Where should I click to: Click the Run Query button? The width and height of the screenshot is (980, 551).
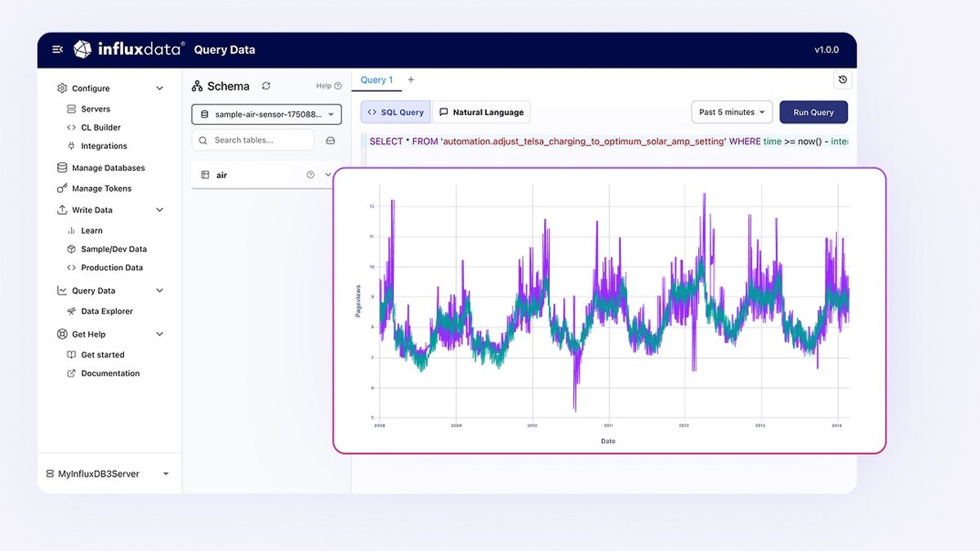(813, 113)
